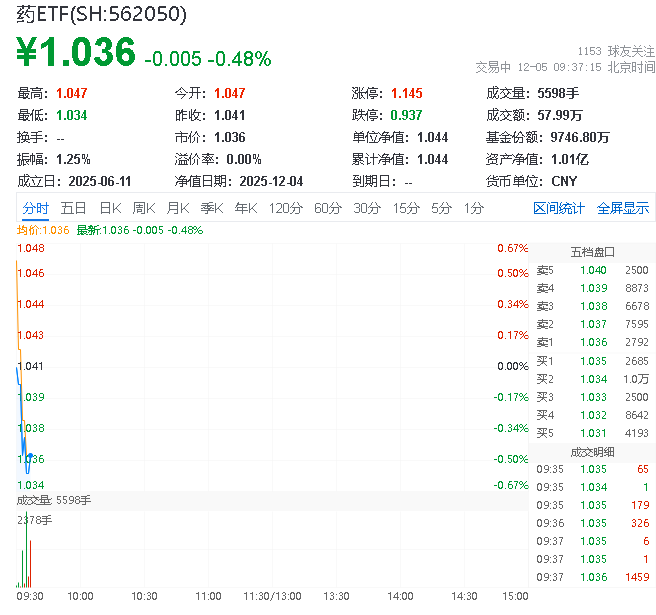
Task: Switch to the 分时 chart tab
Action: pos(35,208)
